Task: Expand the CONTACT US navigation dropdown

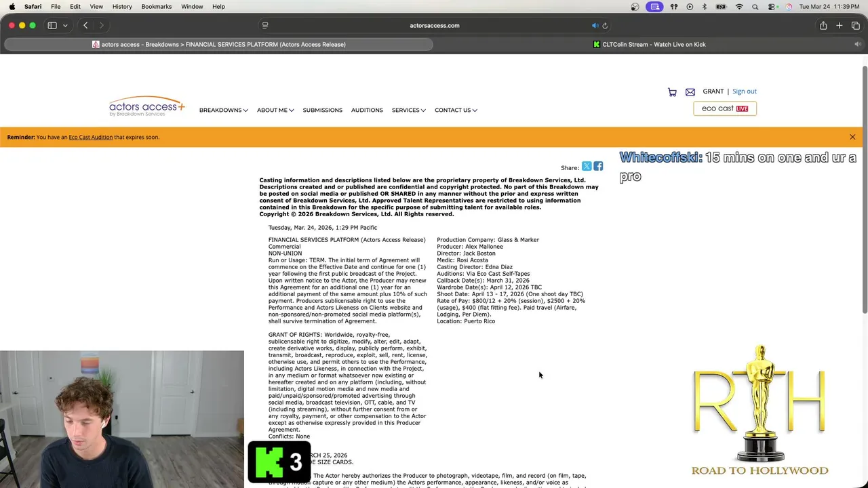Action: [x=456, y=110]
